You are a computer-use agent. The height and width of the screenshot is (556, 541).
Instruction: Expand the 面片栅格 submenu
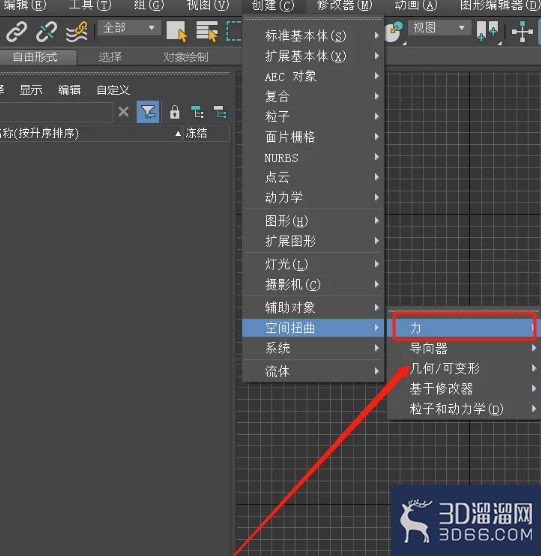tap(313, 137)
